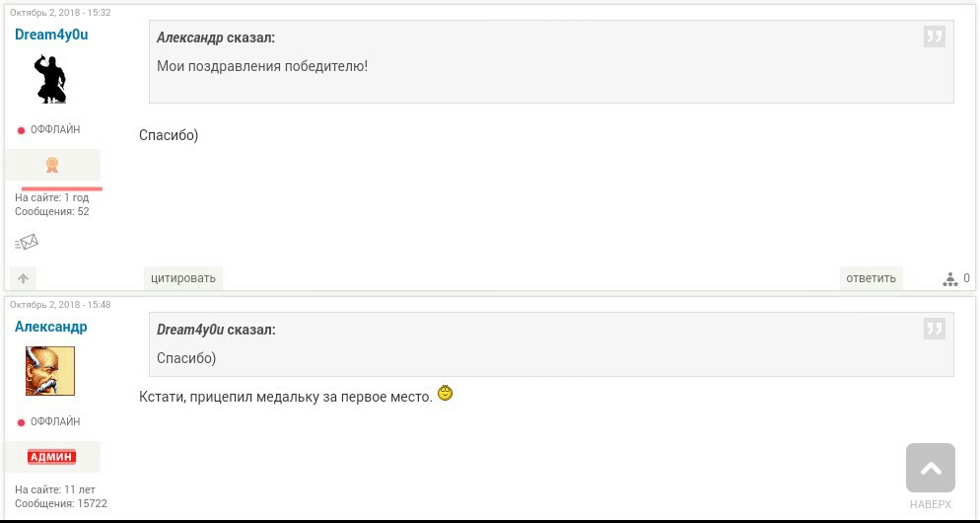Open the Dream4y0u profile link
Screen dimensions: 980x523
51,35
